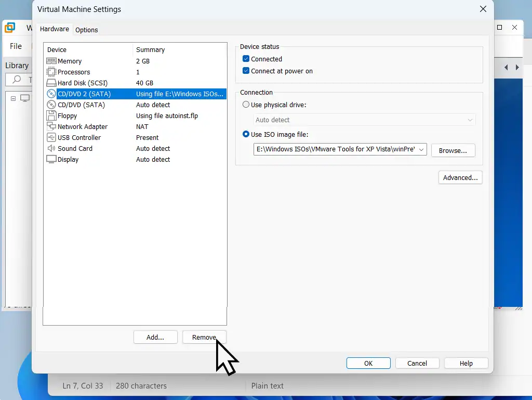This screenshot has height=400, width=532.
Task: Select the CD/DVD 2 (SATA) row label
Action: 84,94
